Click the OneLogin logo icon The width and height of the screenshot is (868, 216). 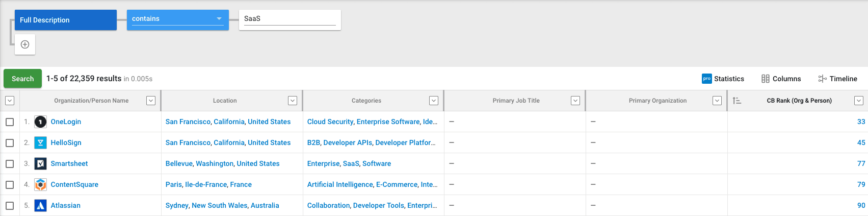coord(40,122)
